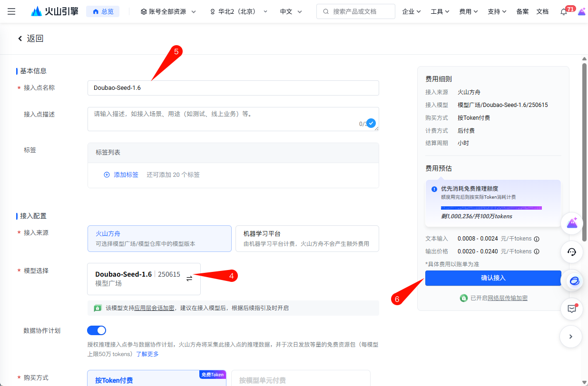The height and width of the screenshot is (386, 588).
Task: Click the 剩1,000,236/共100万tokens text
Action: tap(477, 216)
